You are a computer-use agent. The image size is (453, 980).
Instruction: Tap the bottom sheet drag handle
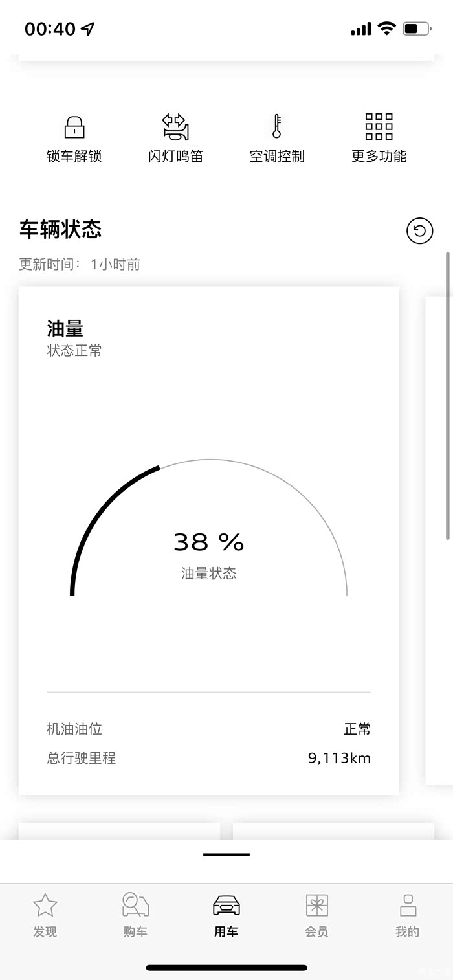click(x=226, y=854)
